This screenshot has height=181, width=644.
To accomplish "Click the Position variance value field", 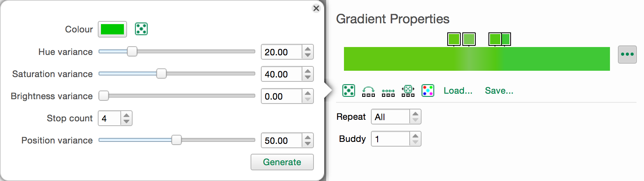I will pos(282,140).
